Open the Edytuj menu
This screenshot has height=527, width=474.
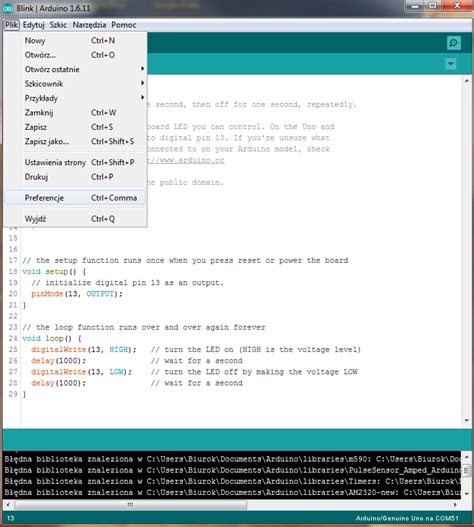pyautogui.click(x=34, y=25)
